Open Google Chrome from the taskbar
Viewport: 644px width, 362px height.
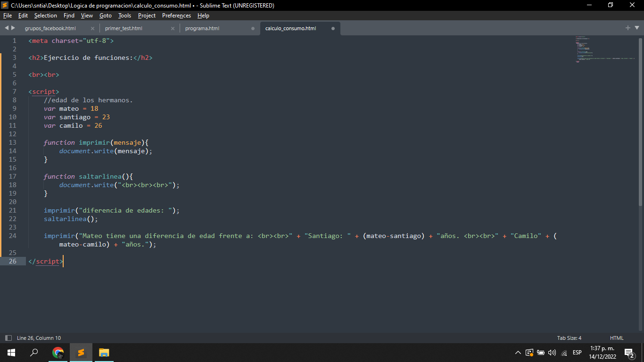[58, 353]
